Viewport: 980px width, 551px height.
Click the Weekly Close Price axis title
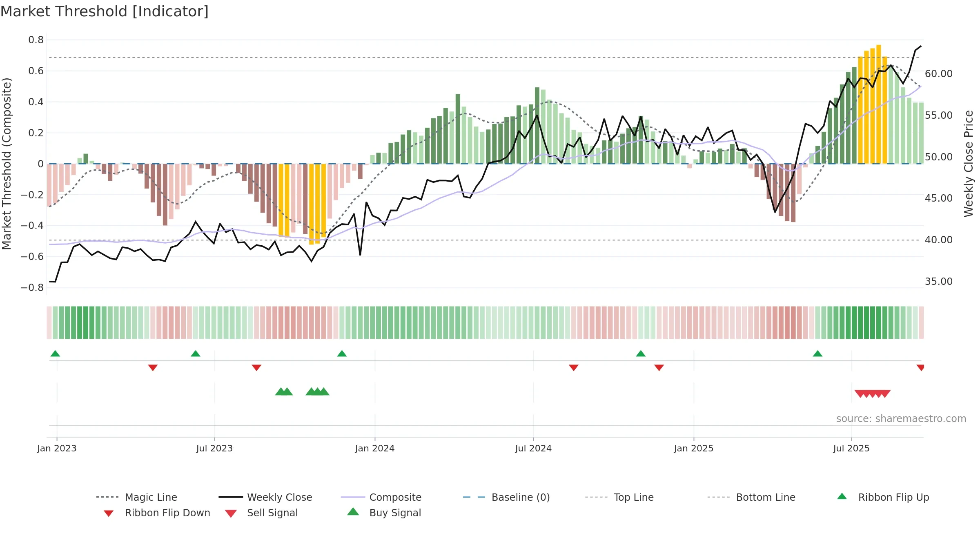(969, 164)
